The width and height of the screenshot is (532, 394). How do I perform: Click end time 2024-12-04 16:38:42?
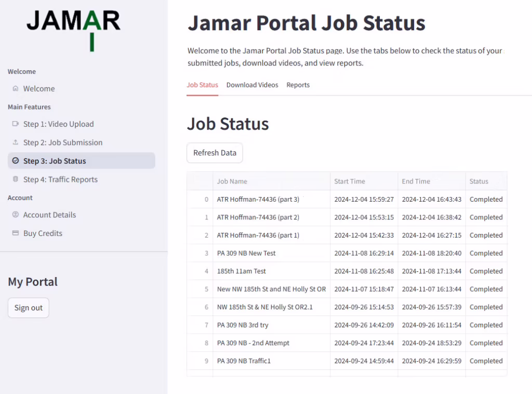pos(432,217)
